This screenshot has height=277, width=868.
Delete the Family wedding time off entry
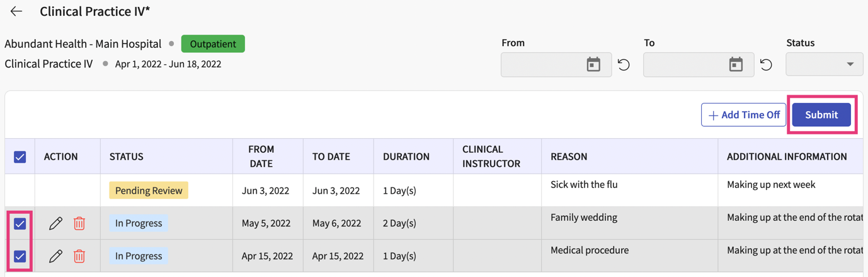tap(79, 223)
